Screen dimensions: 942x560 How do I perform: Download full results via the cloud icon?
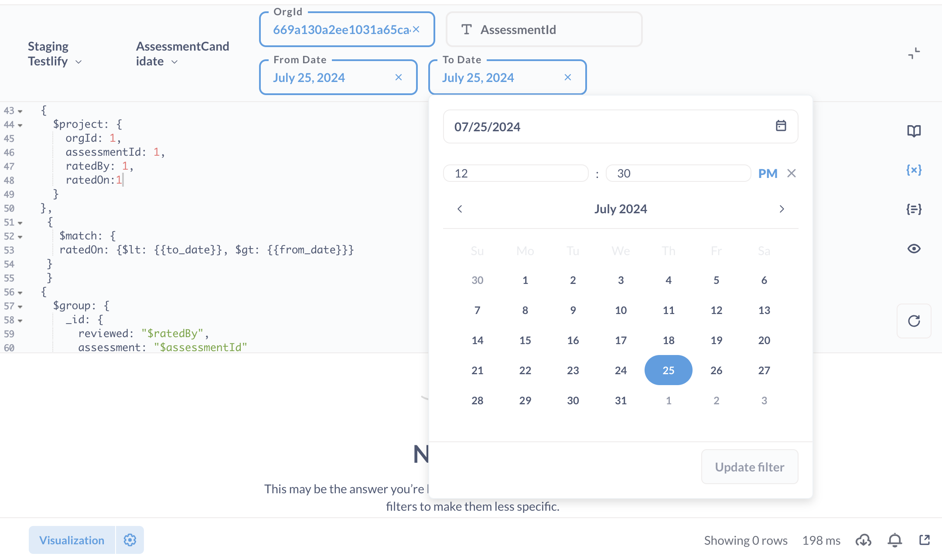pos(863,540)
